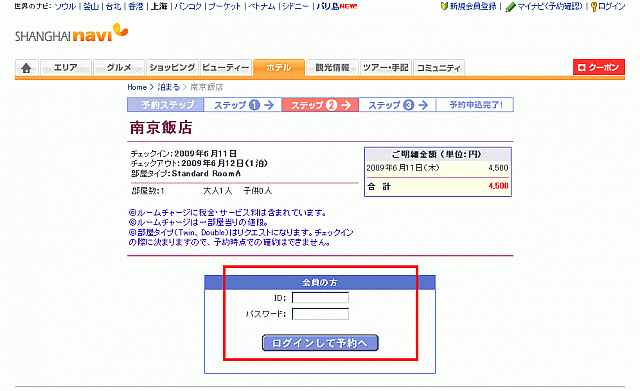Click the 南京飯店 hotel title
The image size is (640, 391).
click(161, 127)
